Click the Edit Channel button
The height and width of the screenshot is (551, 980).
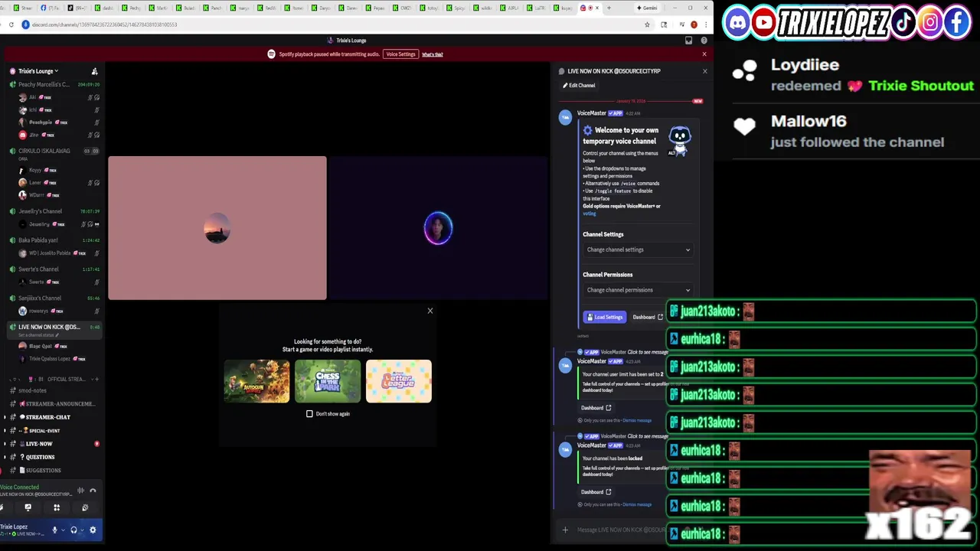click(579, 86)
